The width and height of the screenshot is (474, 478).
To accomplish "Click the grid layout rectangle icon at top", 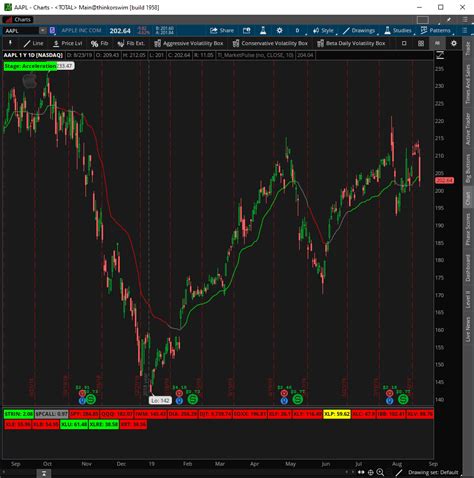I will [423, 20].
